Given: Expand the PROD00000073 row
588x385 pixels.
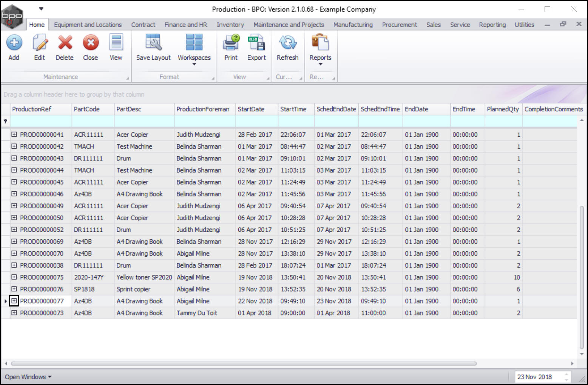Looking at the screenshot, I should [14, 313].
